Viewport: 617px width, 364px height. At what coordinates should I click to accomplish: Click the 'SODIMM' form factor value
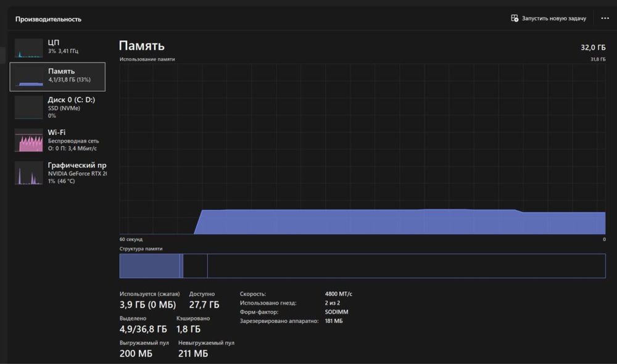pyautogui.click(x=336, y=312)
